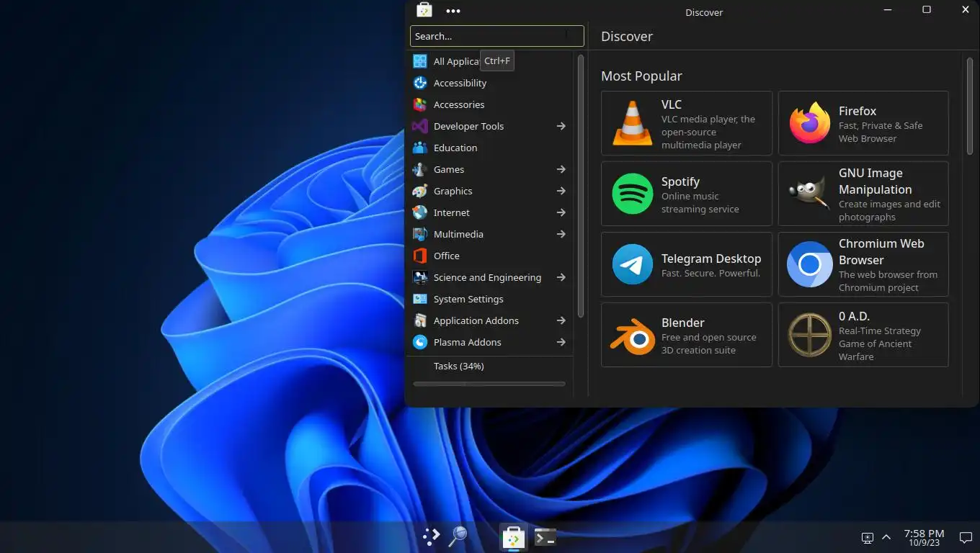Click the 'Online music streaming service' description
Viewport: 980px width, 553px height.
(700, 202)
